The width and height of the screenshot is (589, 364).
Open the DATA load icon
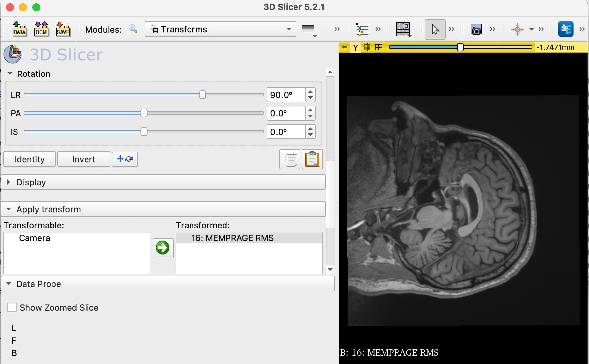pos(19,29)
